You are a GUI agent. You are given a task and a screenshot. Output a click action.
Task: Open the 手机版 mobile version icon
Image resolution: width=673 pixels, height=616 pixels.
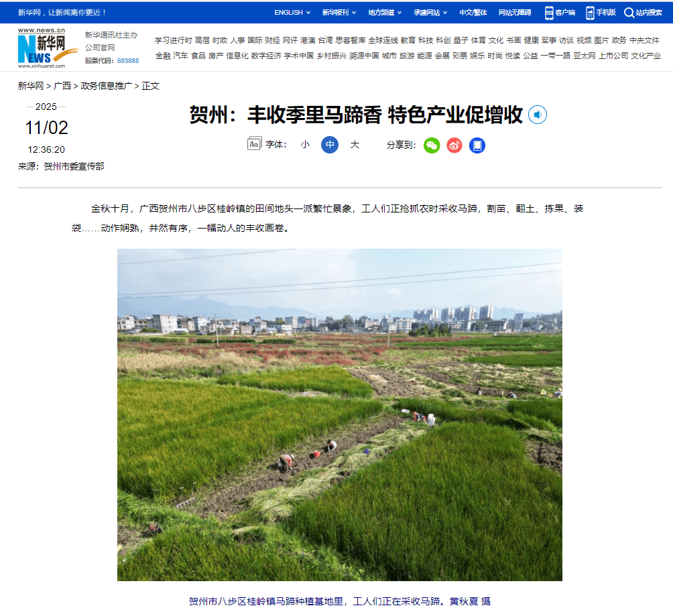(601, 12)
